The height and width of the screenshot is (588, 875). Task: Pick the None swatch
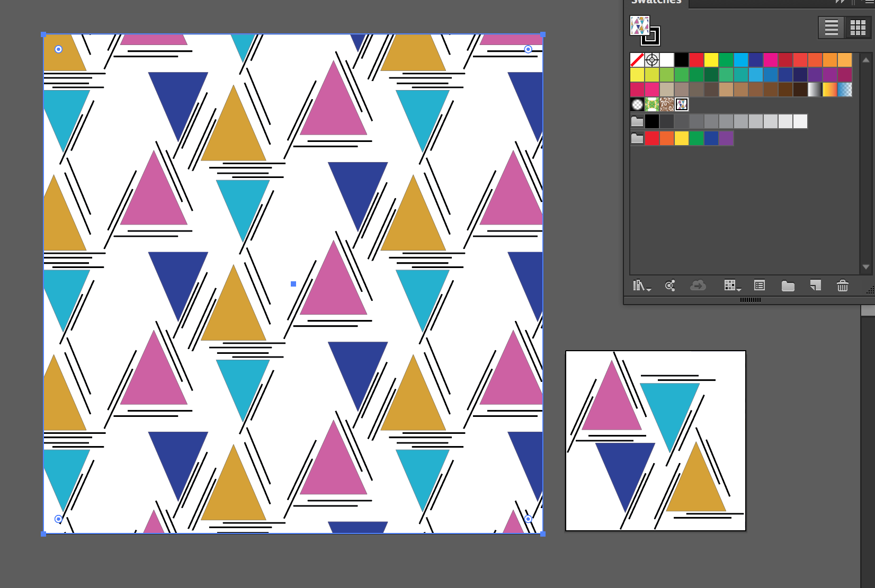click(x=637, y=60)
